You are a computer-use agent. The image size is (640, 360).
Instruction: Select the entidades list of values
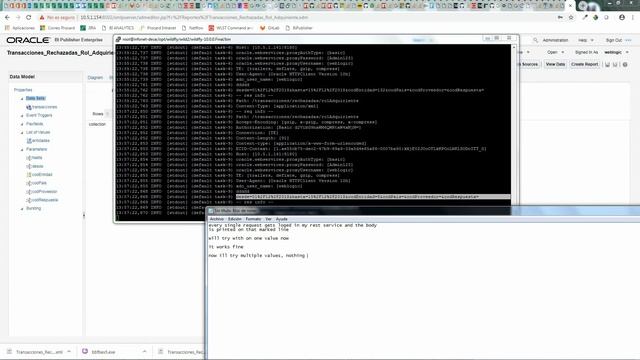point(38,141)
